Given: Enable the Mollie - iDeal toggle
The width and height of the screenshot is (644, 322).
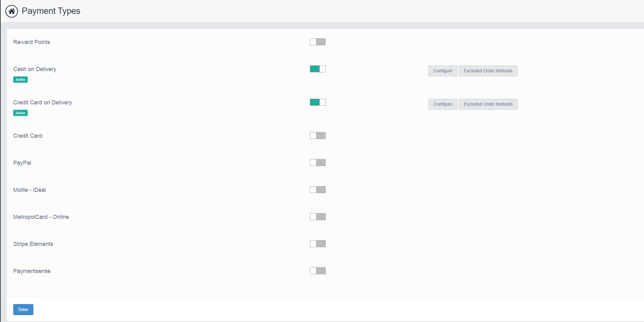Looking at the screenshot, I should (317, 190).
